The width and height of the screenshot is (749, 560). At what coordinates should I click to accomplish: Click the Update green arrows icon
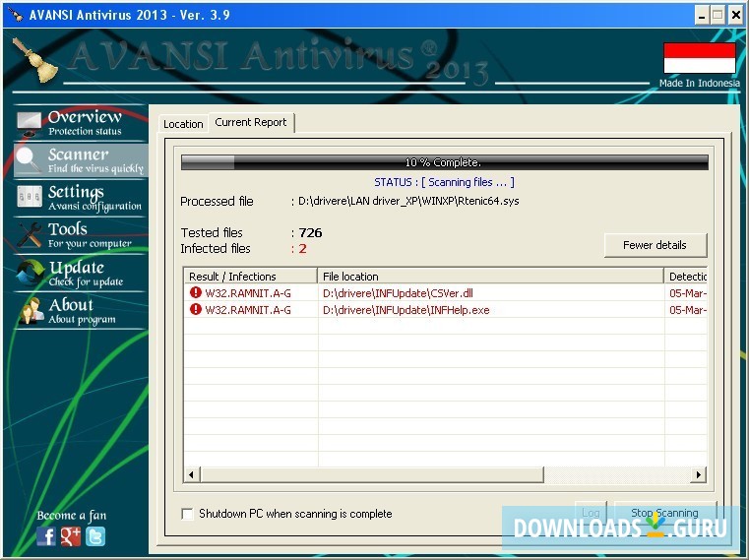pos(30,273)
